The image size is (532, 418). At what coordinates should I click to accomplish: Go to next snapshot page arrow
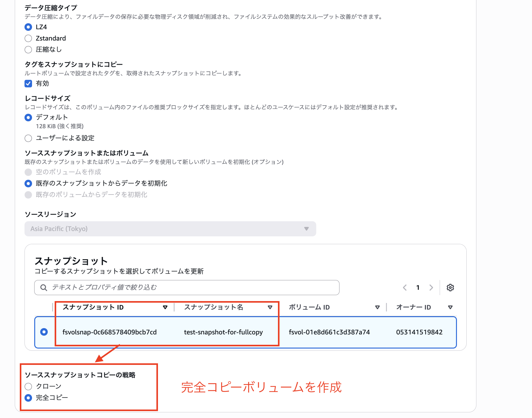tap(431, 288)
